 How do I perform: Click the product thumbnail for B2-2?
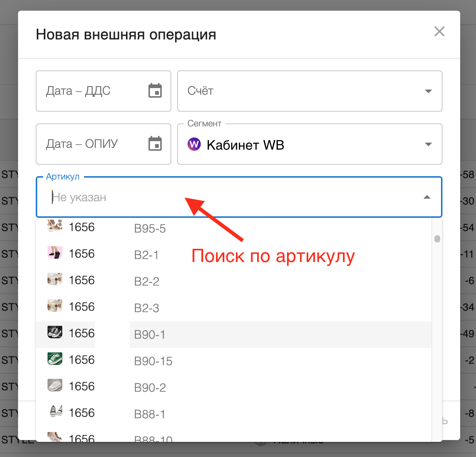point(55,279)
